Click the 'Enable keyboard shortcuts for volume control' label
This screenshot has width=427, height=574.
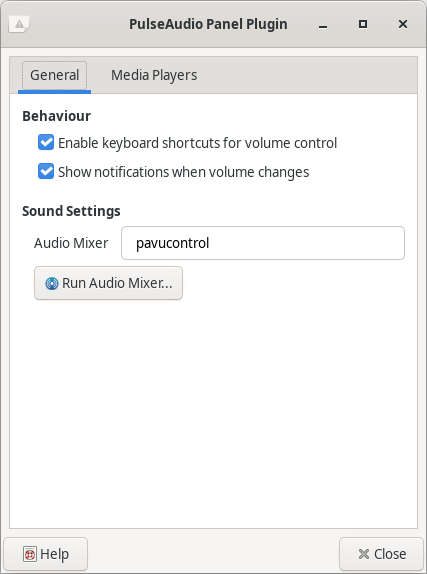tap(197, 143)
